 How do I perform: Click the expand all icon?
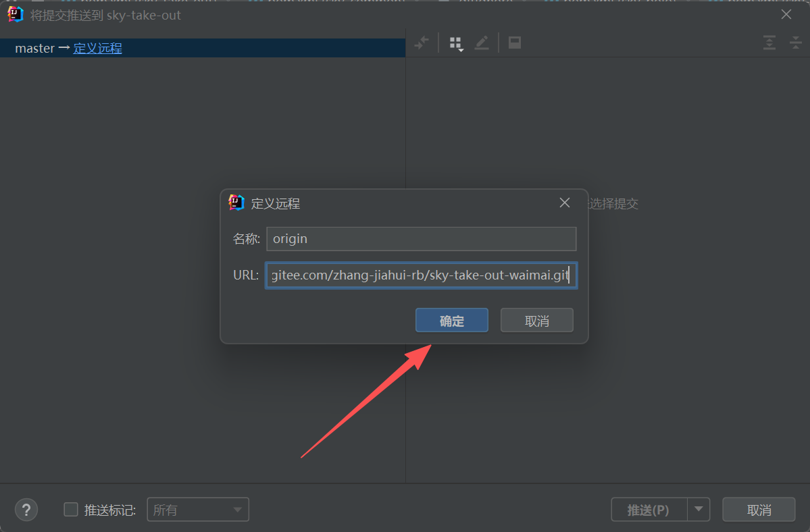(x=769, y=43)
